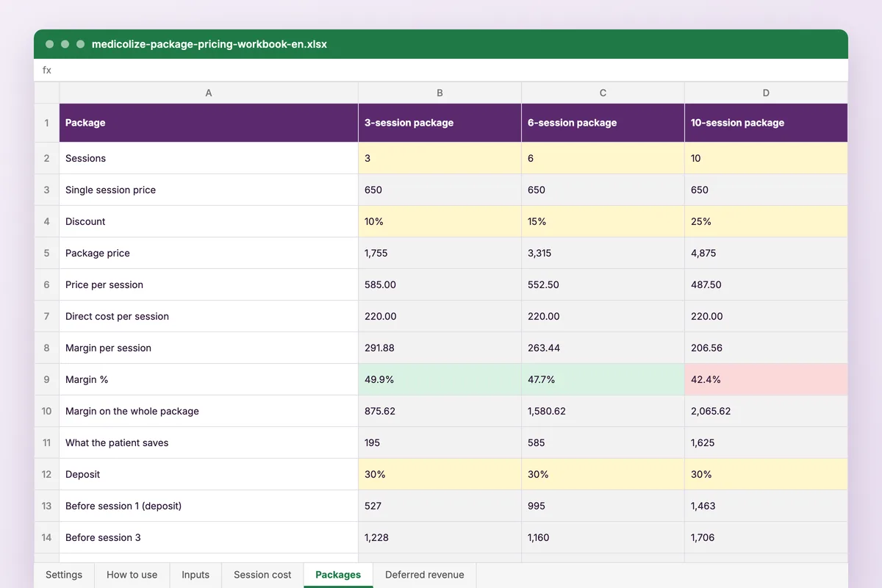
Task: Click the discount cell showing 10%
Action: (x=440, y=221)
